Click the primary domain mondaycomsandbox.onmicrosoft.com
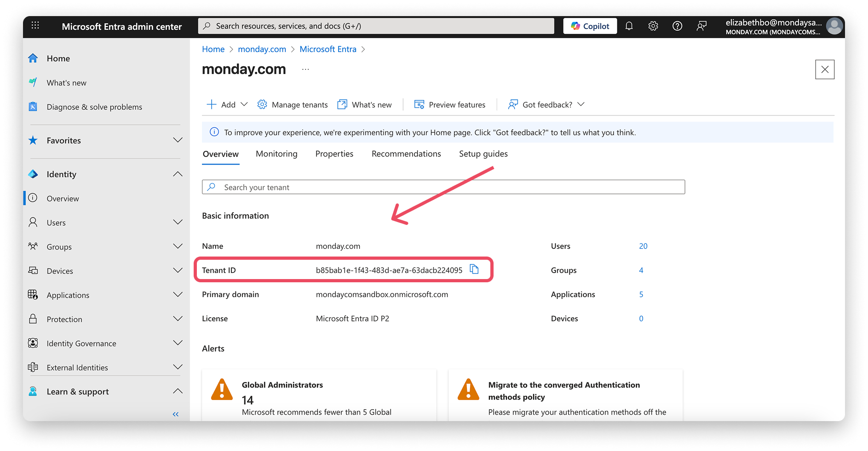Screen dimensions: 868x451 (382, 295)
